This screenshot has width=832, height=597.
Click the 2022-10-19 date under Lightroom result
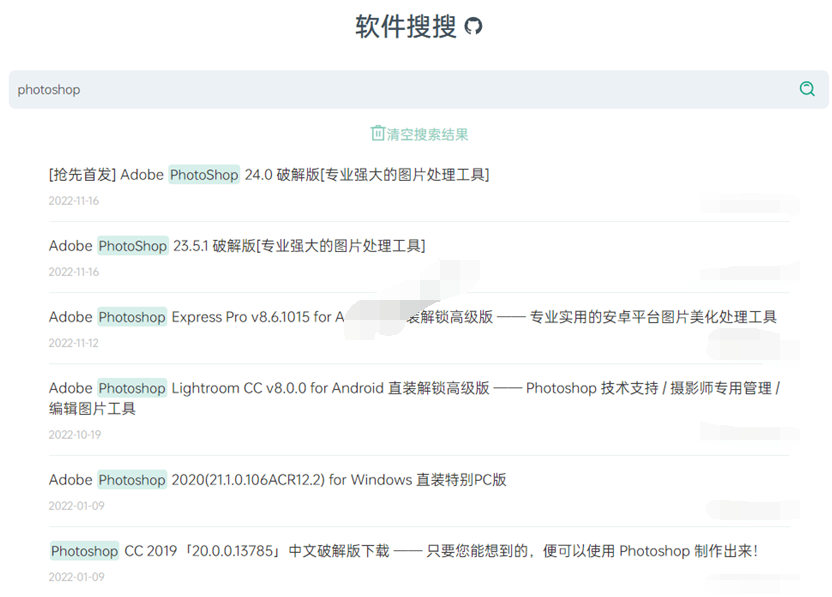[74, 435]
